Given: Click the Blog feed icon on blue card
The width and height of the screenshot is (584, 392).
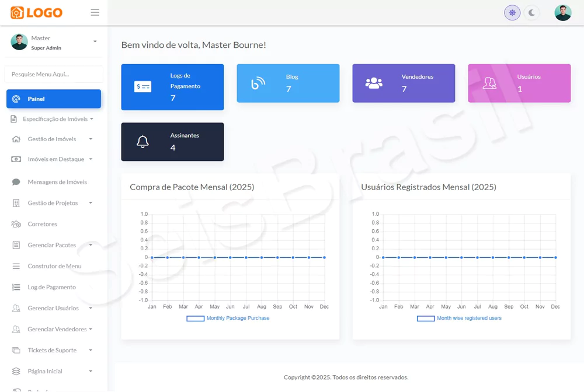Looking at the screenshot, I should [x=258, y=83].
